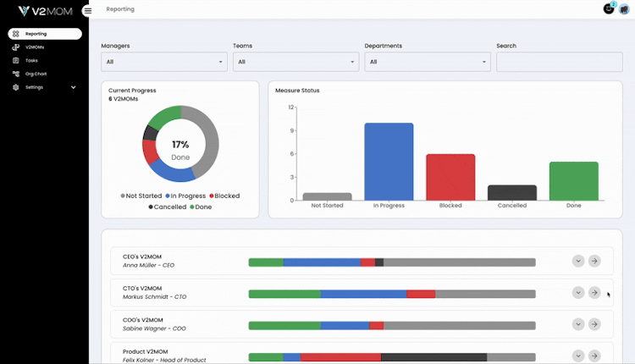Open the Departments filter dropdown
Image resolution: width=635 pixels, height=364 pixels.
(x=428, y=62)
